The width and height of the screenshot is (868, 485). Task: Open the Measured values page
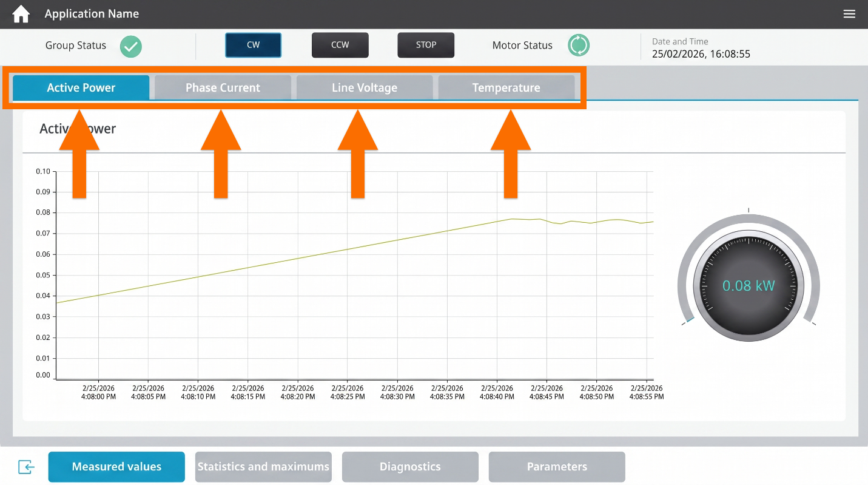(116, 467)
